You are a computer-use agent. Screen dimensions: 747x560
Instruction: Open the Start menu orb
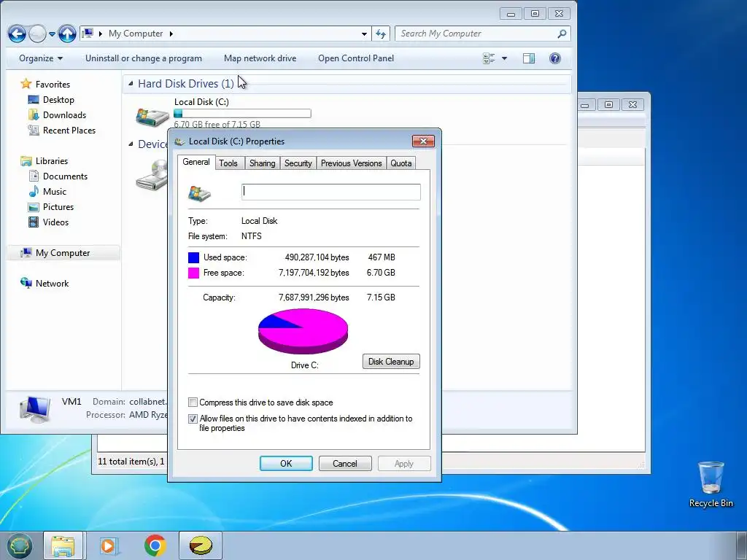(18, 545)
